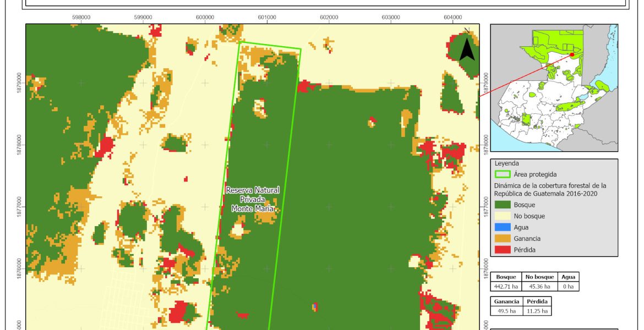
Task: Click the orange Ganancia legend swatch
Action: (503, 239)
